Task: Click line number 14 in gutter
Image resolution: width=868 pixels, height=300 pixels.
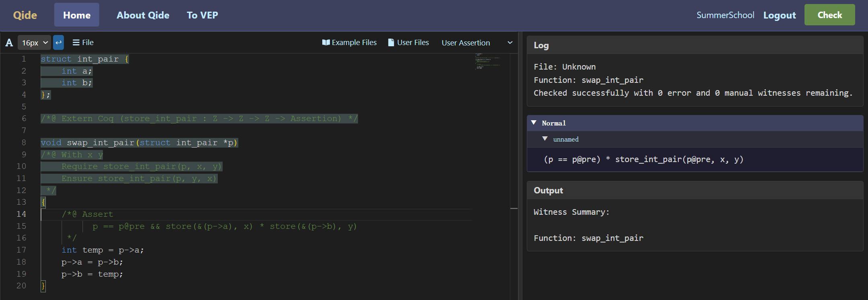Action: 21,214
